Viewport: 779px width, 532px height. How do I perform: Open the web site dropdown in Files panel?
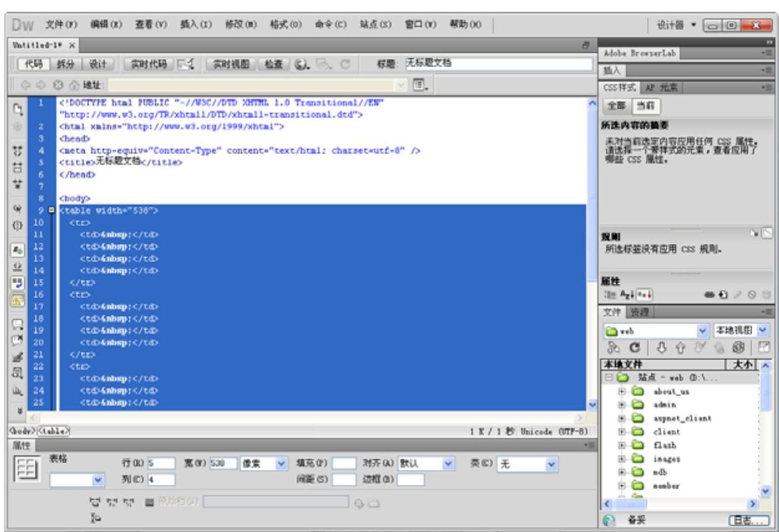tap(656, 331)
